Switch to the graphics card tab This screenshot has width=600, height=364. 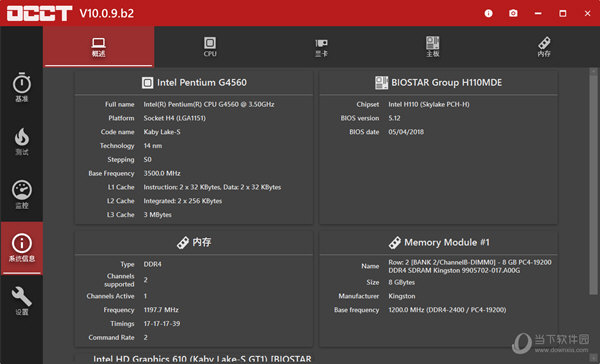pos(321,47)
